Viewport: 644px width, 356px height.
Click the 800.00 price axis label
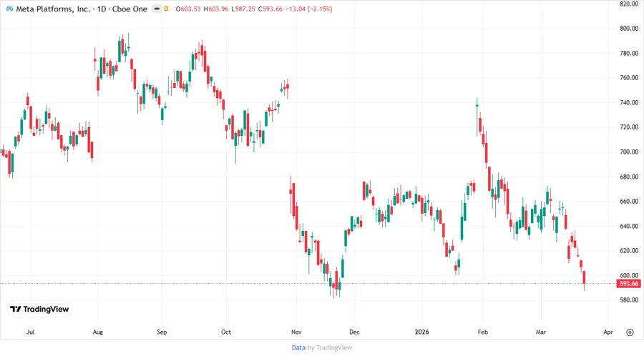629,29
